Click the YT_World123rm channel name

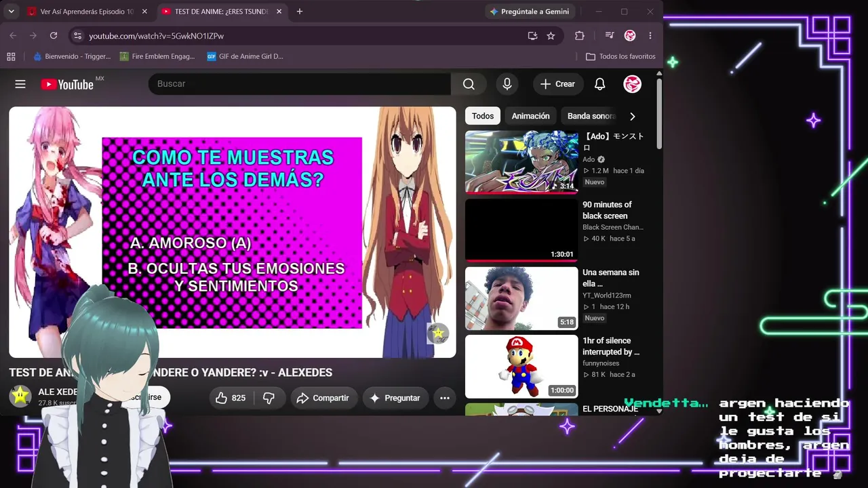coord(607,296)
